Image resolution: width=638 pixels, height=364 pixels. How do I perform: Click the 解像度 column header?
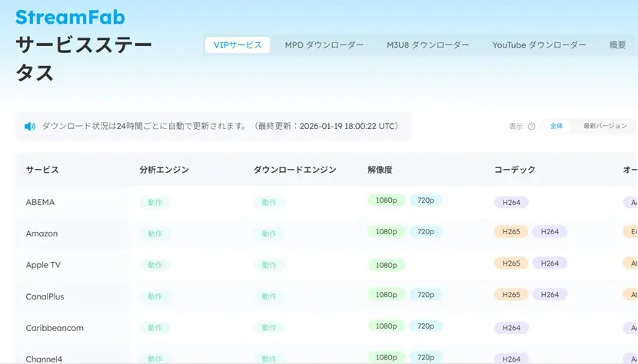click(380, 170)
